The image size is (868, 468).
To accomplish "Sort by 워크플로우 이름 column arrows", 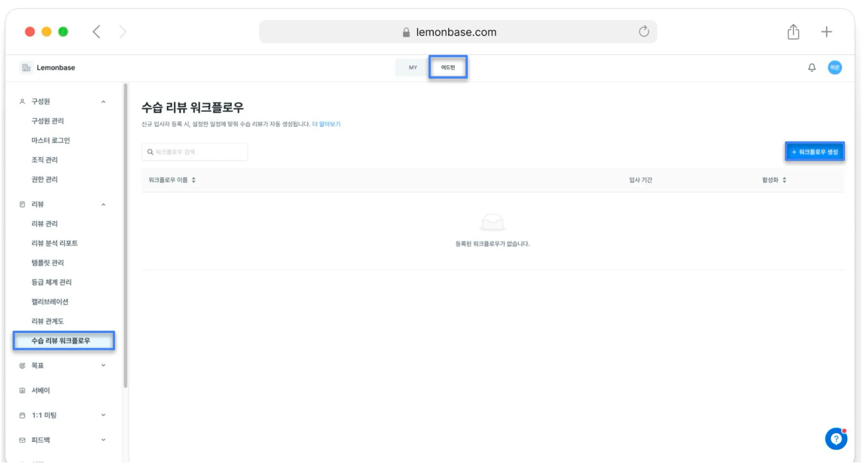I will click(x=194, y=180).
